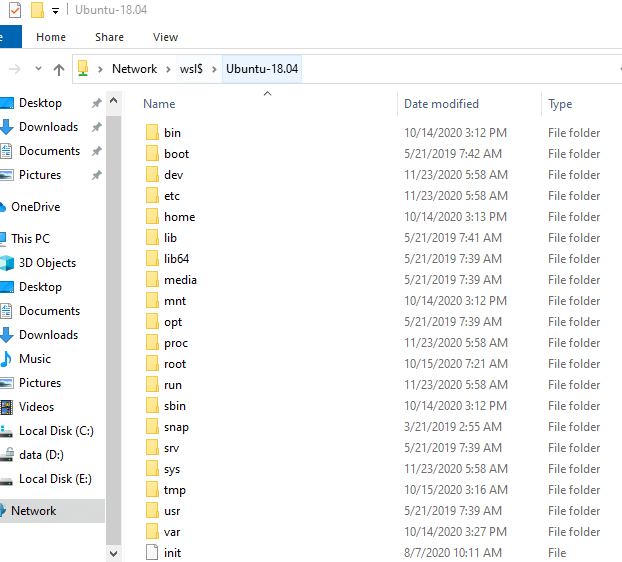Image resolution: width=622 pixels, height=562 pixels.
Task: Click the pin icon next to Desktop
Action: pos(97,104)
